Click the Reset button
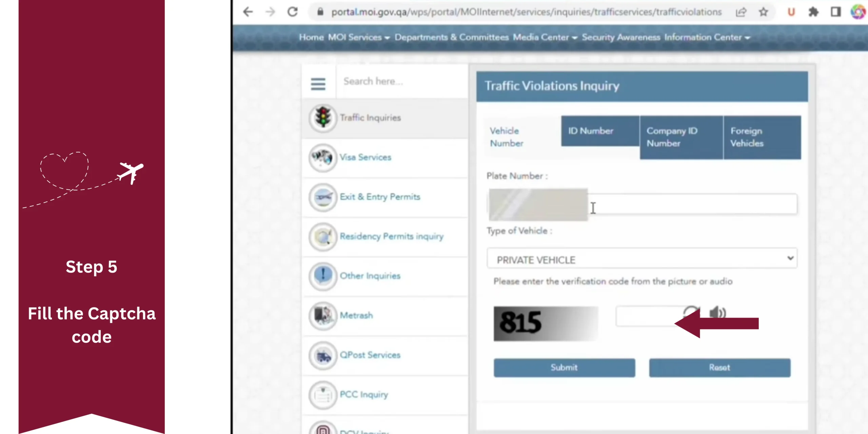This screenshot has width=868, height=434. click(x=719, y=367)
